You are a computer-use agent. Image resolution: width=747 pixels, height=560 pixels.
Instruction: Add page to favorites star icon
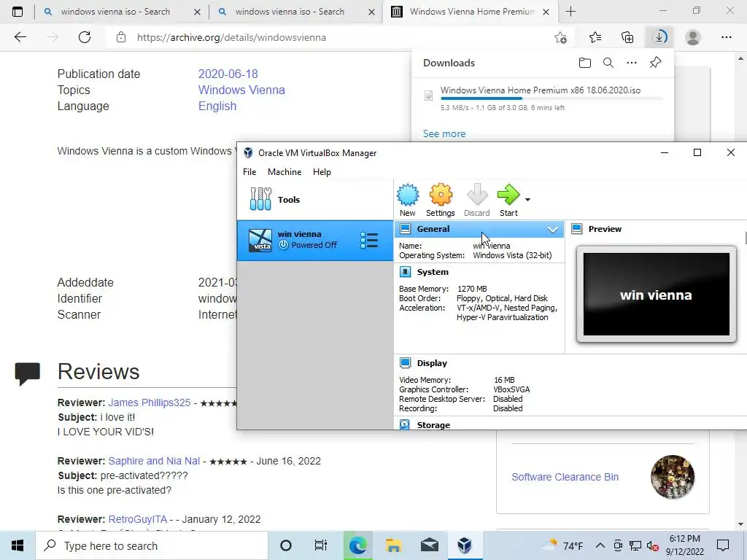[x=561, y=37]
